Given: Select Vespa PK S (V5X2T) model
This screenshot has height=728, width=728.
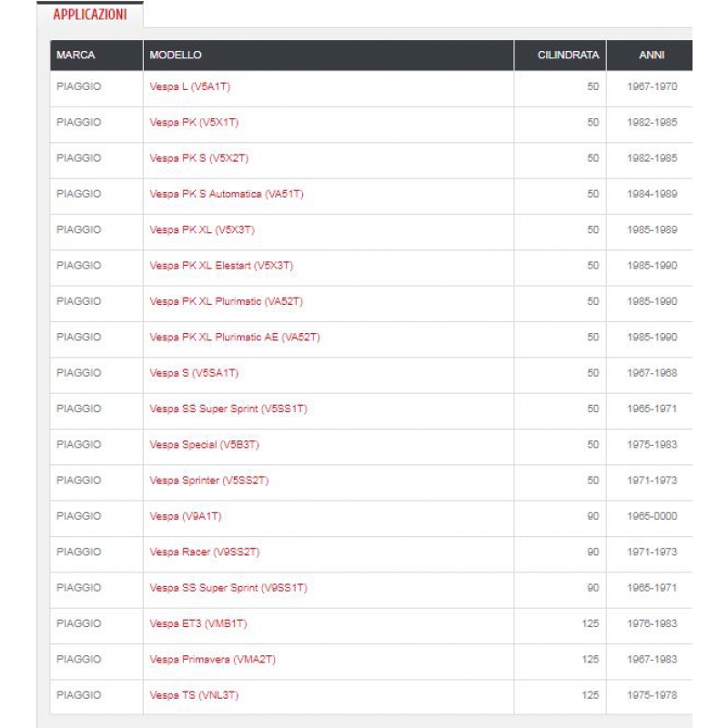Looking at the screenshot, I should tap(198, 158).
